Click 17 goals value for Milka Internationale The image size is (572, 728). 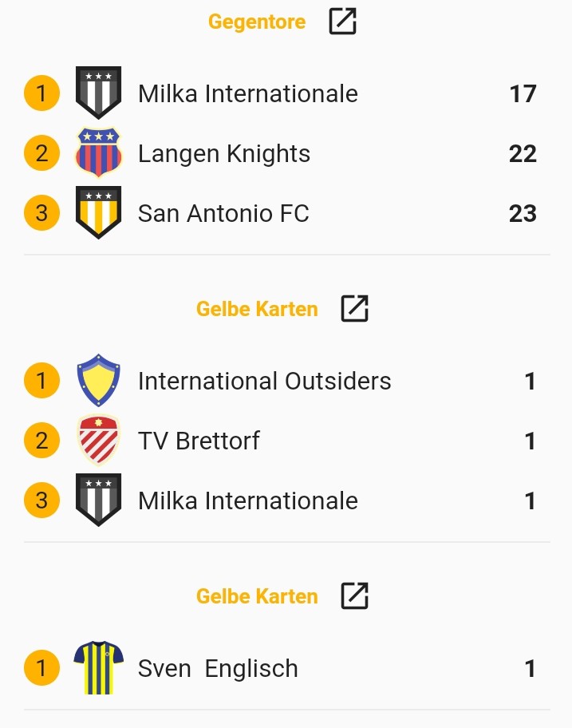[x=523, y=93]
